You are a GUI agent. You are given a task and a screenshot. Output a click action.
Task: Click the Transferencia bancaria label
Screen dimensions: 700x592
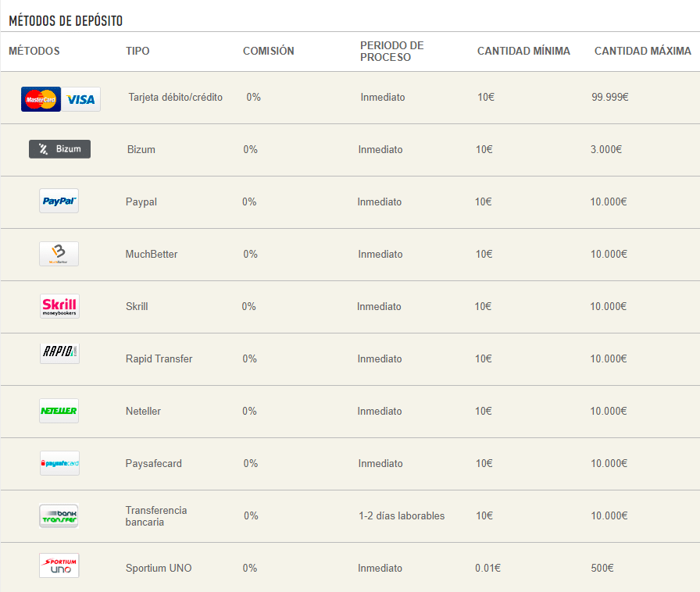(x=156, y=515)
